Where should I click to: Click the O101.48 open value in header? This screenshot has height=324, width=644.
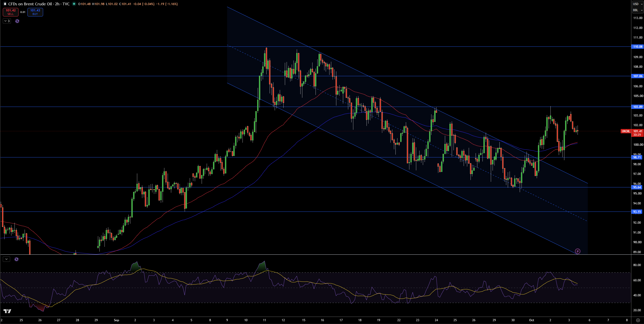[x=84, y=4]
